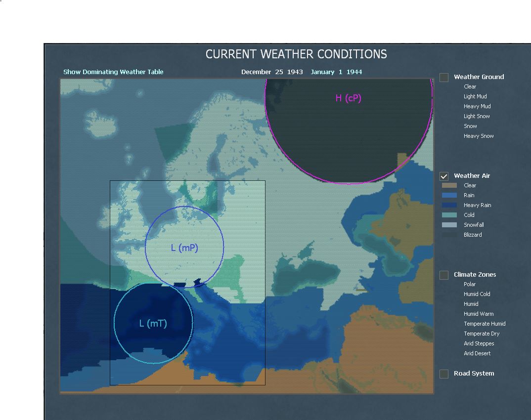Select the L (mP) low pressure label

coord(184,248)
